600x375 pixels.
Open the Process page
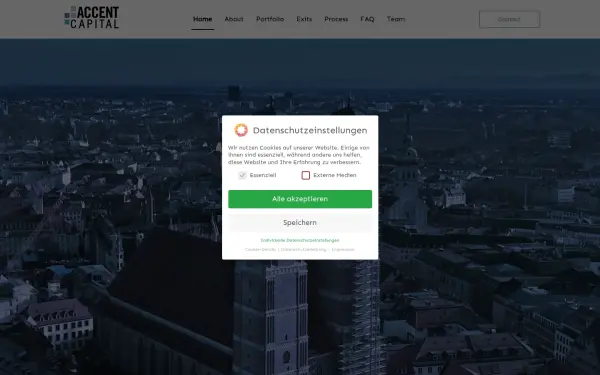336,19
